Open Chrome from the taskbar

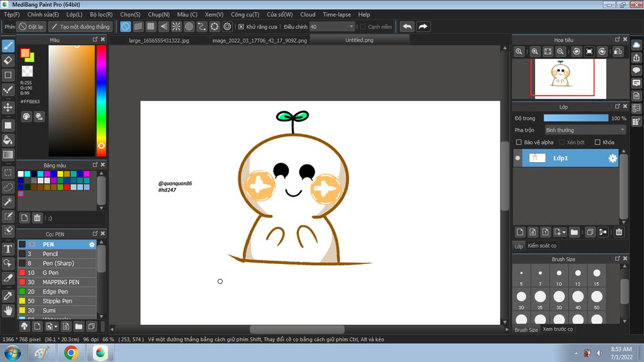[70, 353]
